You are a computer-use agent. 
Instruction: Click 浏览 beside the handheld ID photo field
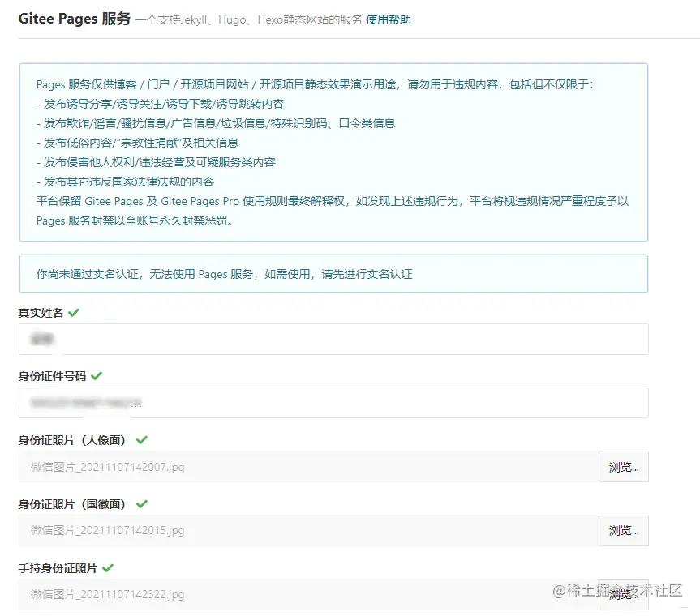point(623,594)
